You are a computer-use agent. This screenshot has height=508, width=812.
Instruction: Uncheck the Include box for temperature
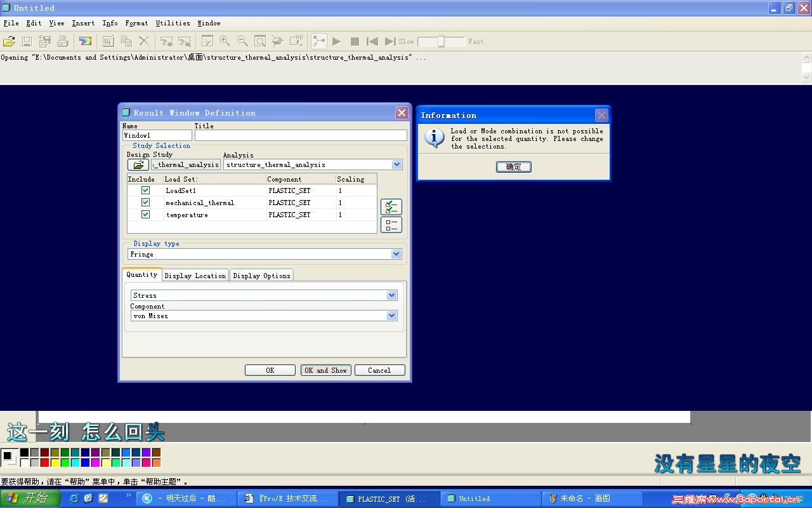click(x=145, y=215)
